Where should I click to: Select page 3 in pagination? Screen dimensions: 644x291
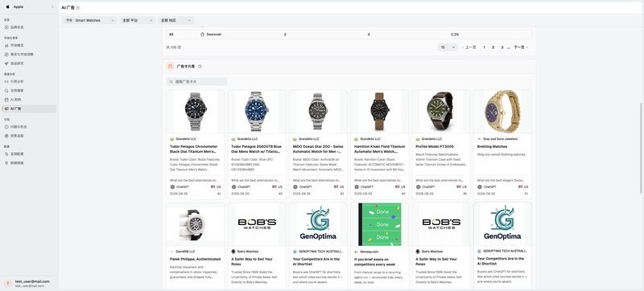[x=502, y=47]
